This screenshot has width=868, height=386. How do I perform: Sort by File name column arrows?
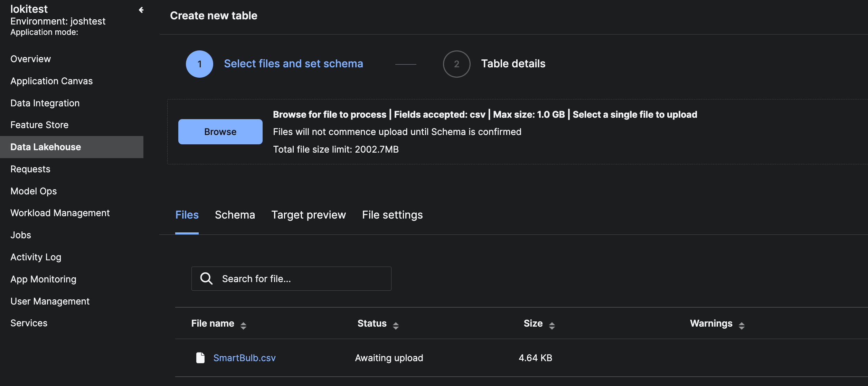tap(243, 326)
